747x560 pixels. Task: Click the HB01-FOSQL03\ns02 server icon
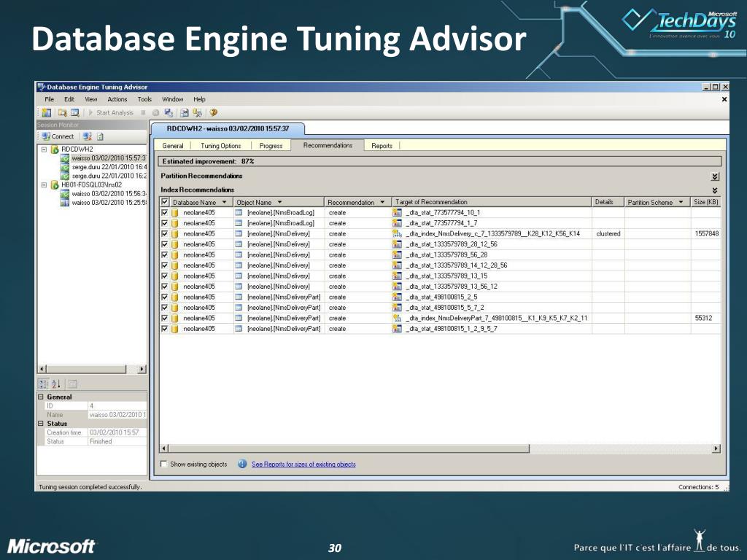[55, 184]
